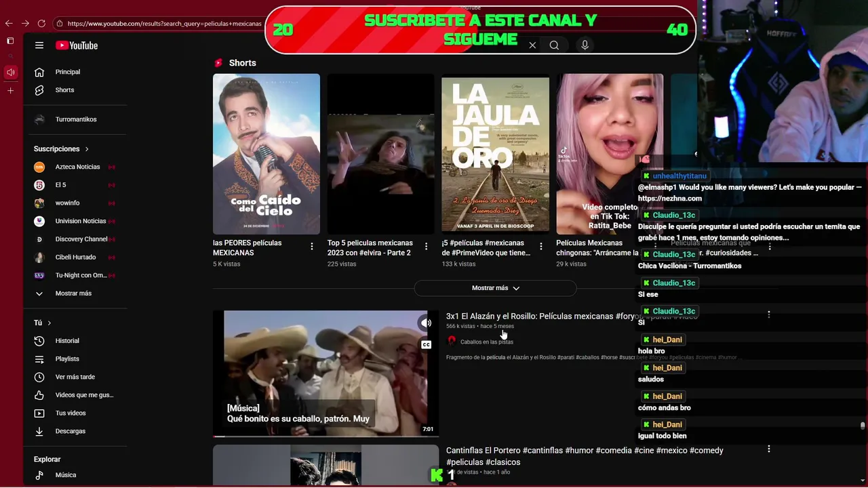Click the YouTube logo
The width and height of the screenshot is (868, 488).
77,45
